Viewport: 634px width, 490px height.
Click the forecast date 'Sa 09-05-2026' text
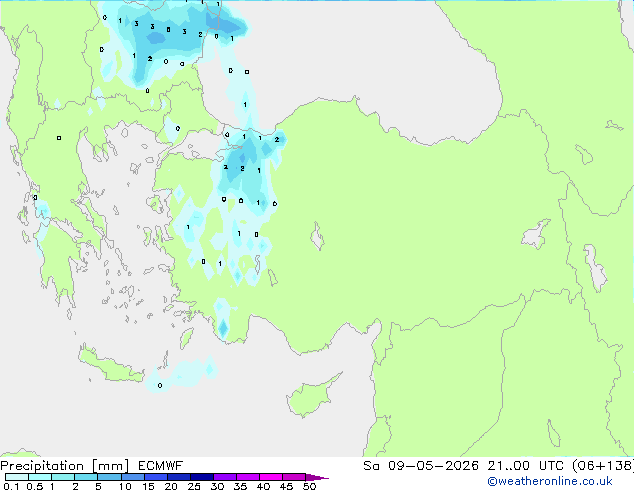click(421, 466)
